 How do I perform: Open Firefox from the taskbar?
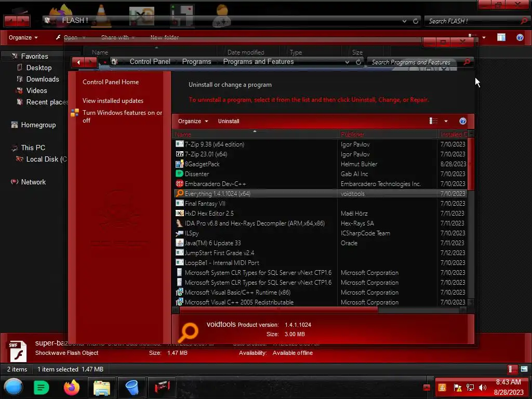tap(72, 387)
